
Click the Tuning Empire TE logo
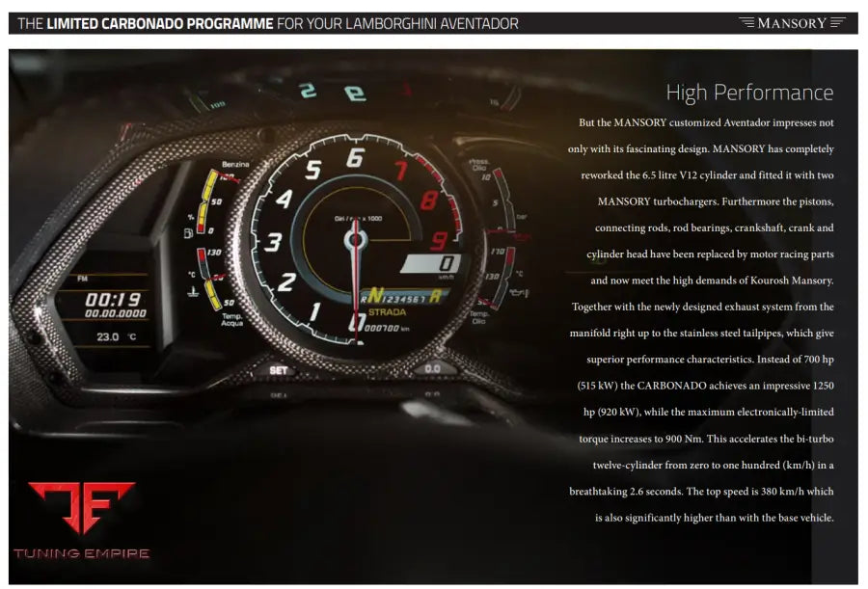(x=81, y=508)
